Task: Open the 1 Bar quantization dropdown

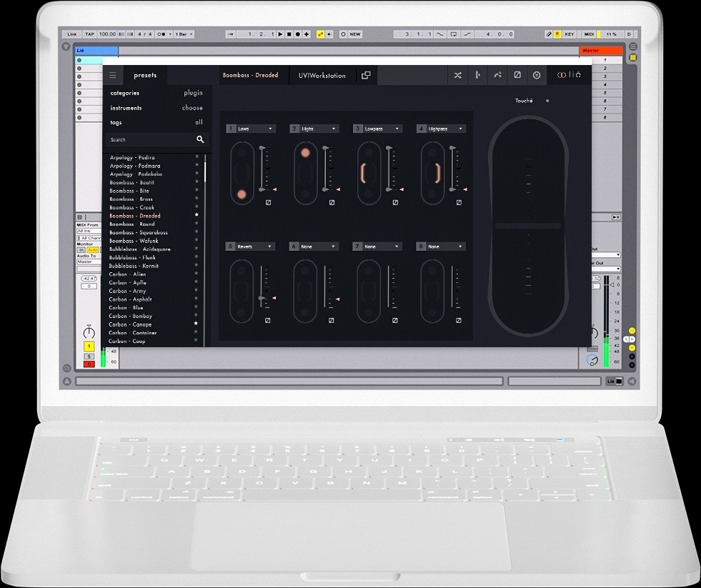Action: click(184, 34)
